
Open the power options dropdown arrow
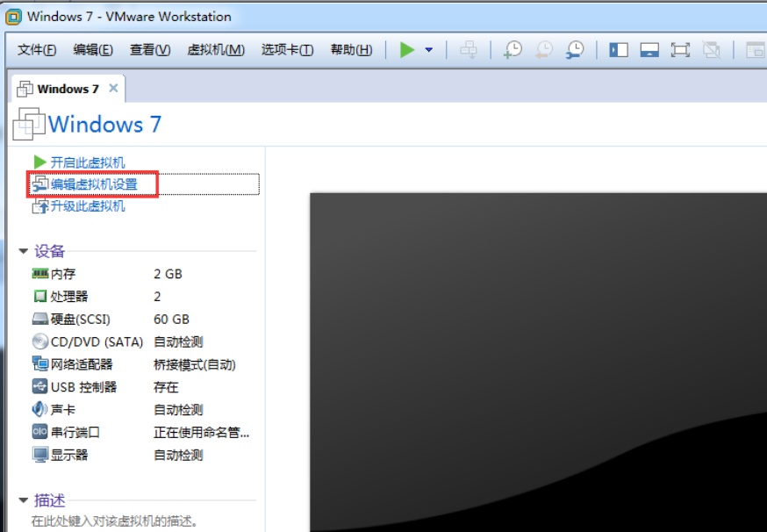429,49
